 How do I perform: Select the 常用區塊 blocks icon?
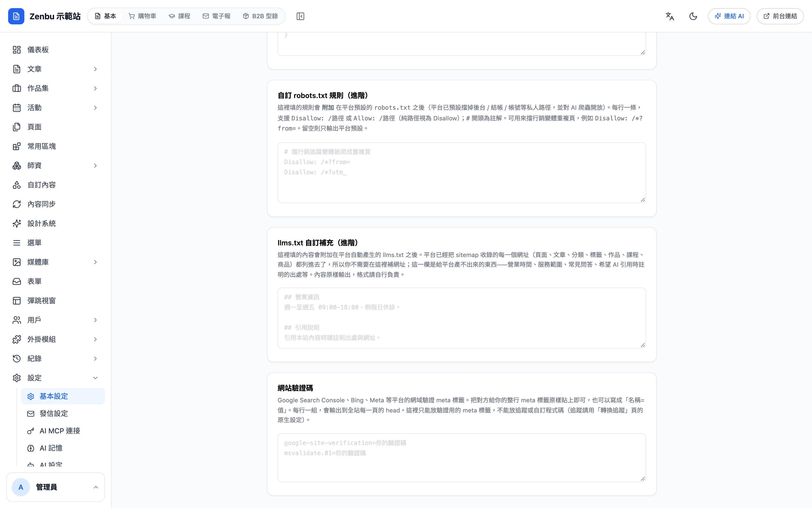(17, 146)
